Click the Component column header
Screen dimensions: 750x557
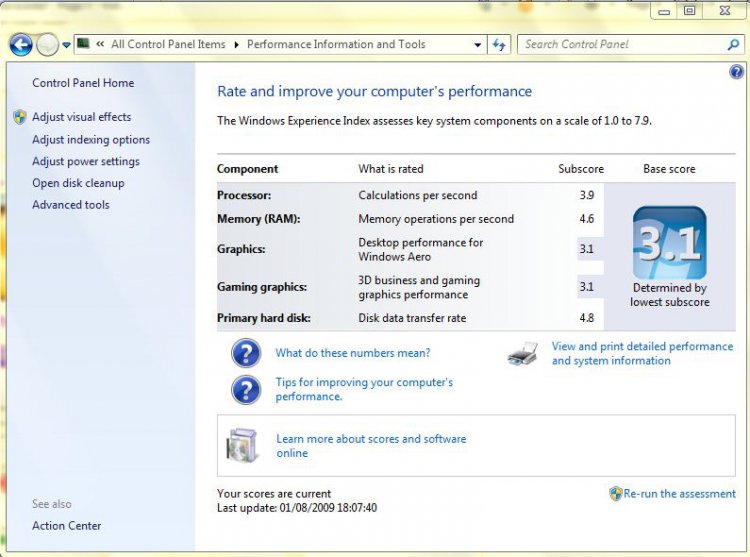coord(247,169)
